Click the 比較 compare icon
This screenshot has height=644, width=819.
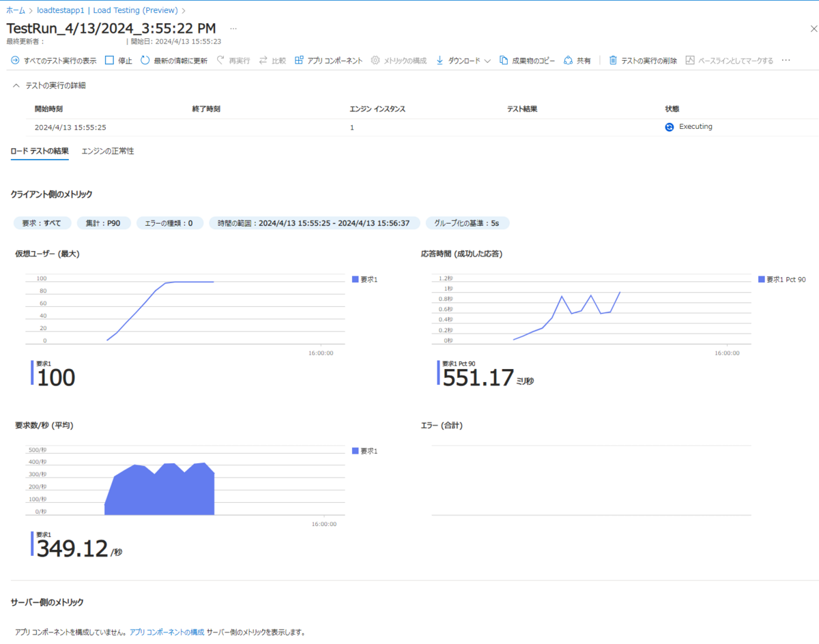(x=263, y=61)
